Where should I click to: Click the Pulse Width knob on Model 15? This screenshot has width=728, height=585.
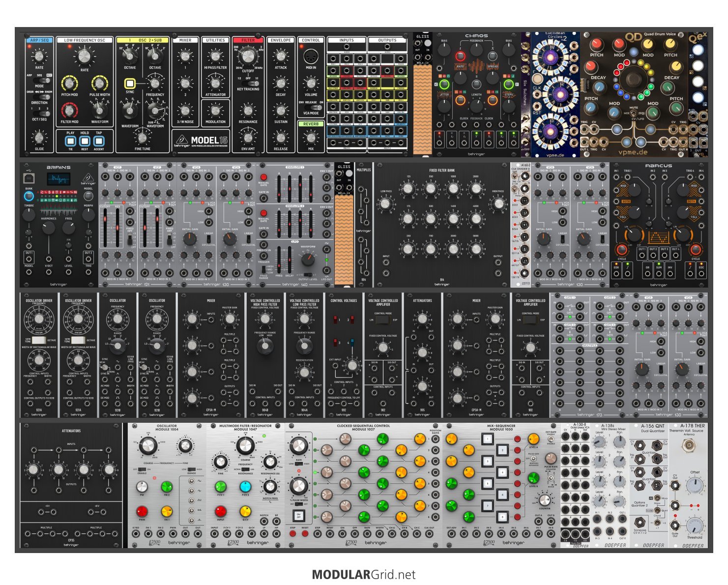point(99,84)
